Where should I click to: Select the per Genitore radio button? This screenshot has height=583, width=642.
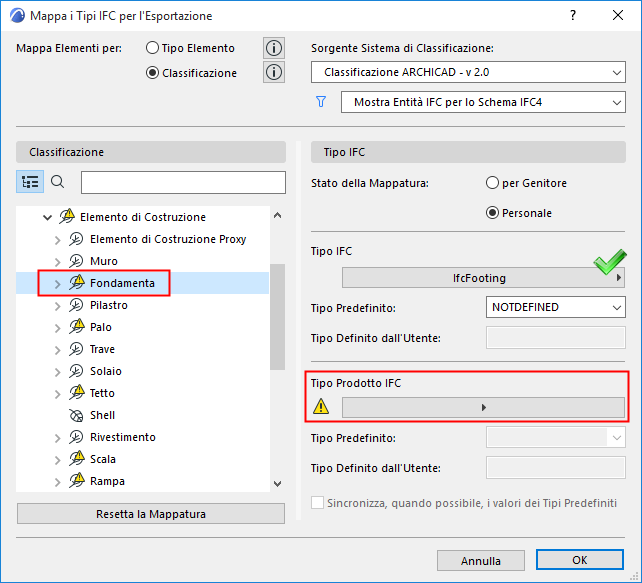[x=492, y=183]
